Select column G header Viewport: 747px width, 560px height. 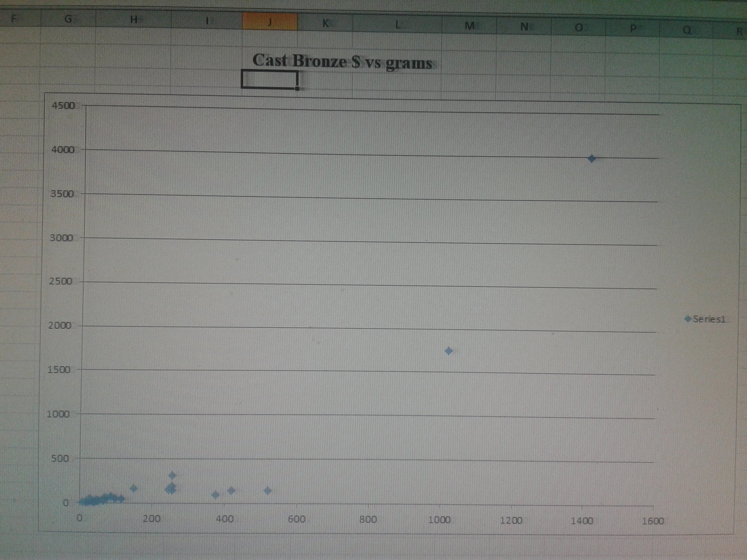click(68, 19)
